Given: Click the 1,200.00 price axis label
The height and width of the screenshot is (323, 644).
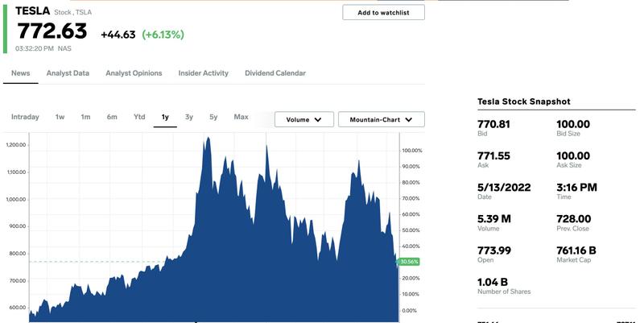Looking at the screenshot, I should [x=16, y=145].
